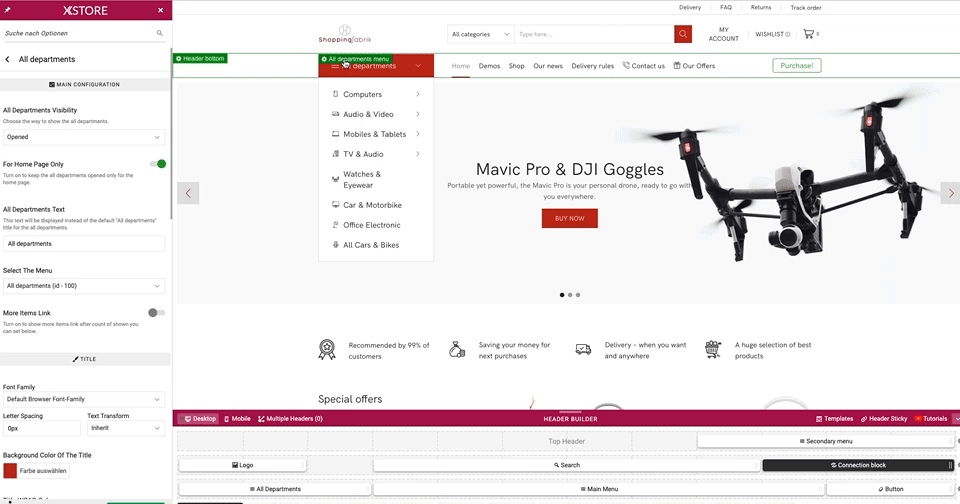Click the All Departments Text input field

coord(84,244)
